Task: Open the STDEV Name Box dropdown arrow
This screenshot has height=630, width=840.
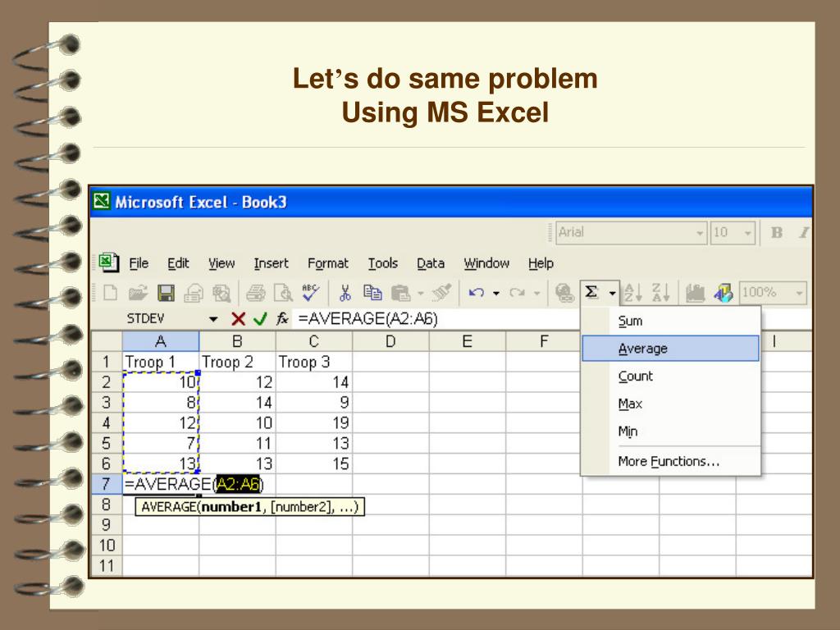Action: click(213, 319)
